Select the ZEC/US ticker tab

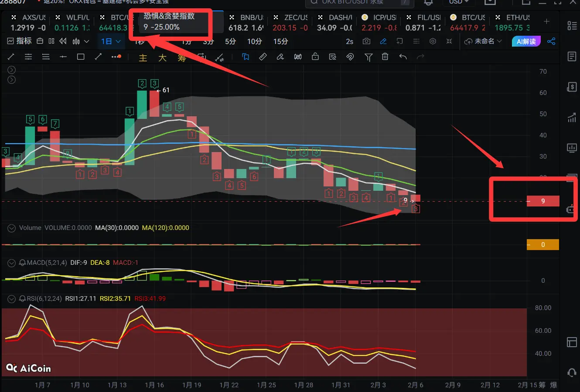[x=290, y=23]
